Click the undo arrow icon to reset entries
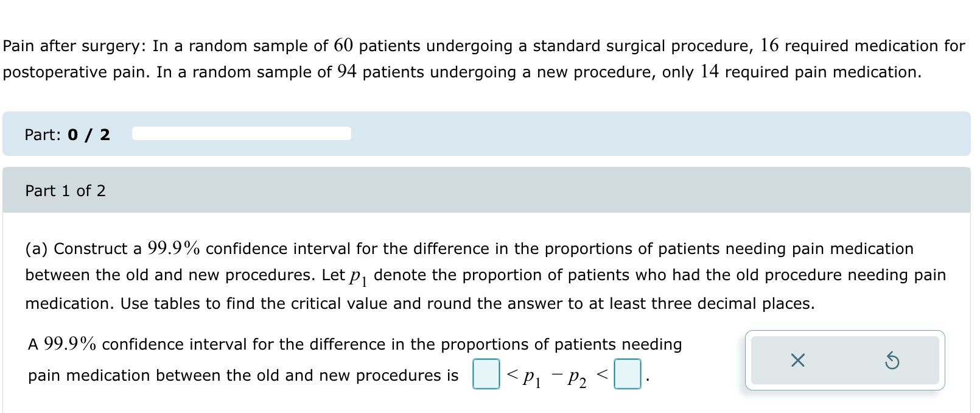Screen dimensions: 980x413 tap(892, 361)
